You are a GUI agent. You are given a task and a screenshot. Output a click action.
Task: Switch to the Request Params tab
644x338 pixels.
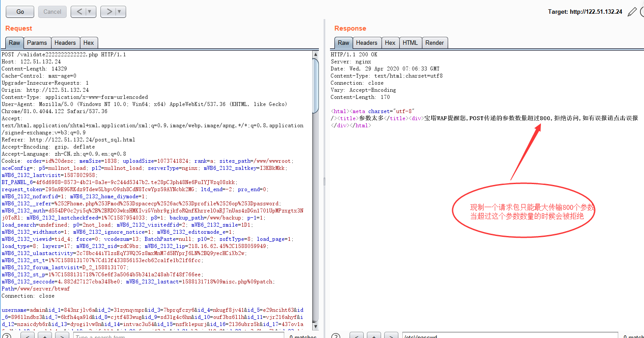pos(36,43)
